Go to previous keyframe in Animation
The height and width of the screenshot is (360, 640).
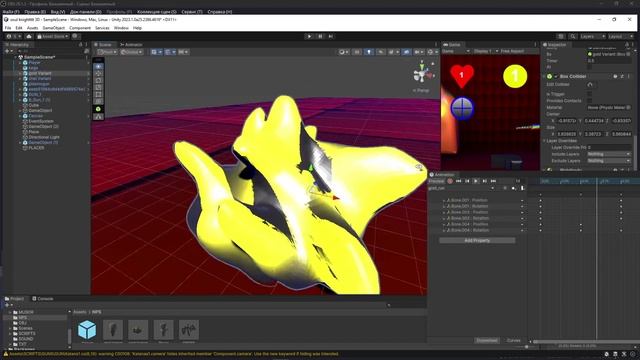tap(467, 181)
